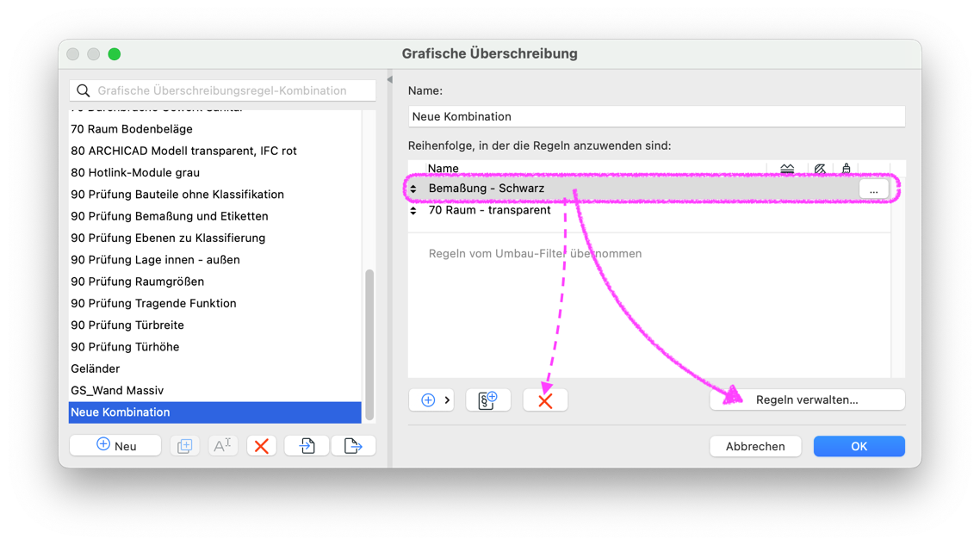This screenshot has height=545, width=980.
Task: Edit the Name field 'Neue Kombination'
Action: (x=656, y=116)
